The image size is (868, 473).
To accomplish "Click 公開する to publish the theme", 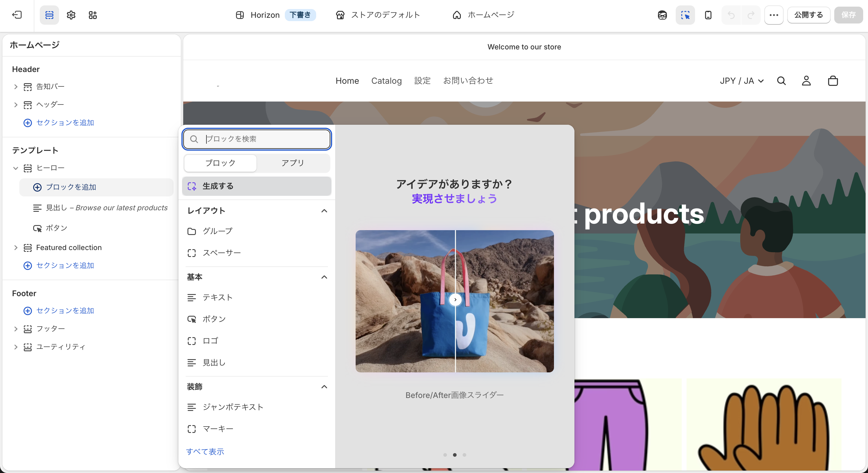I will point(808,15).
